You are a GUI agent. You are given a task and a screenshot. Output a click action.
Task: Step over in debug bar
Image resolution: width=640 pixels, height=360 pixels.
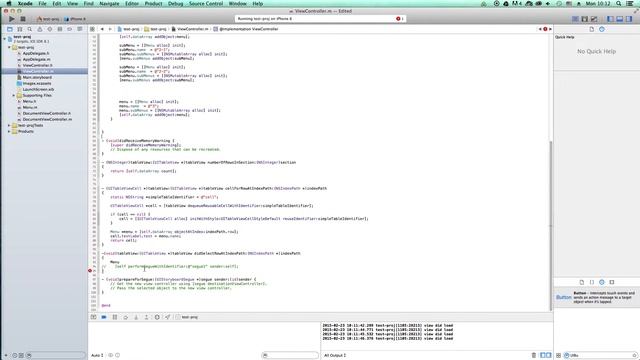[125, 317]
